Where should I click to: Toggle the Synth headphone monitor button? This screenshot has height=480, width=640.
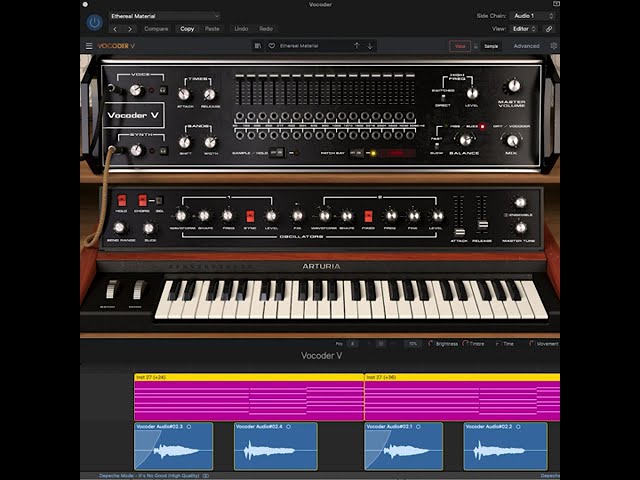(x=163, y=151)
